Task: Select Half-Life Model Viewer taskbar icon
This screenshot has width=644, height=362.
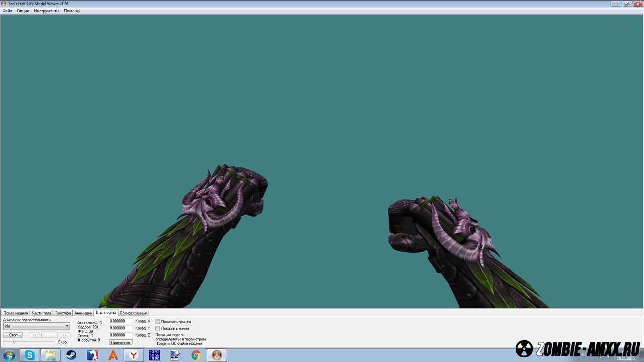Action: [x=217, y=355]
